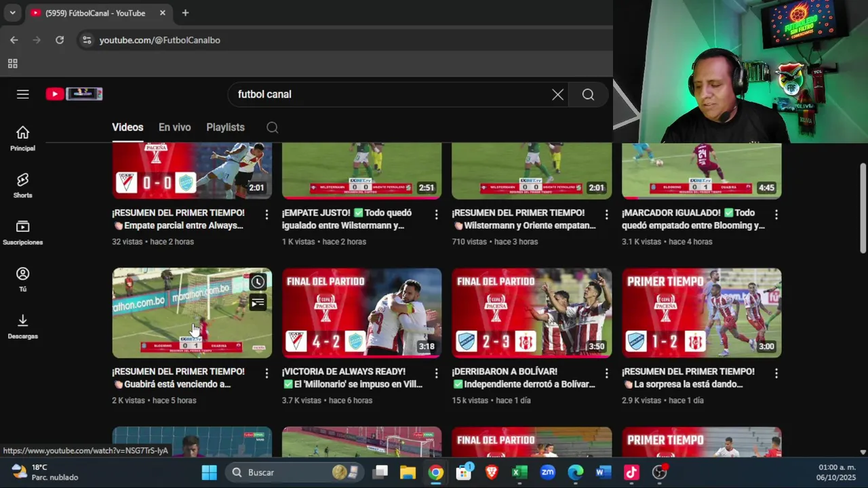Close the FútbolCanal browser tab
868x488 pixels.
coord(163,13)
